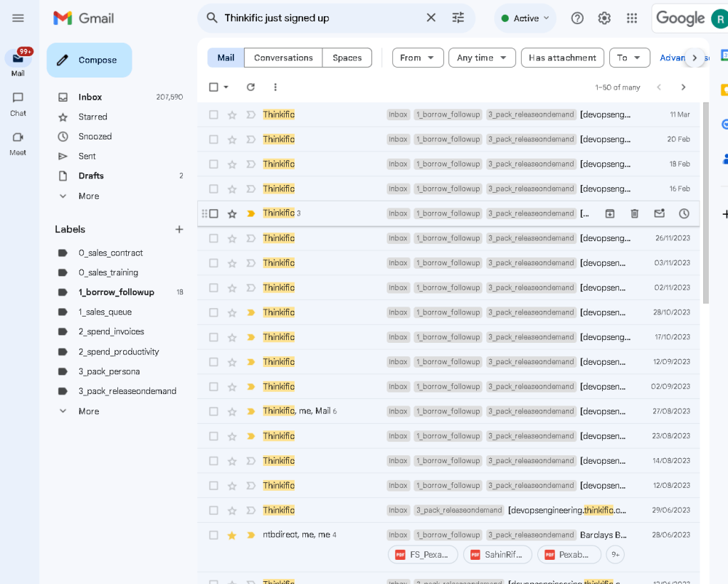The image size is (728, 584).
Task: Go to the next page of results
Action: pos(683,87)
